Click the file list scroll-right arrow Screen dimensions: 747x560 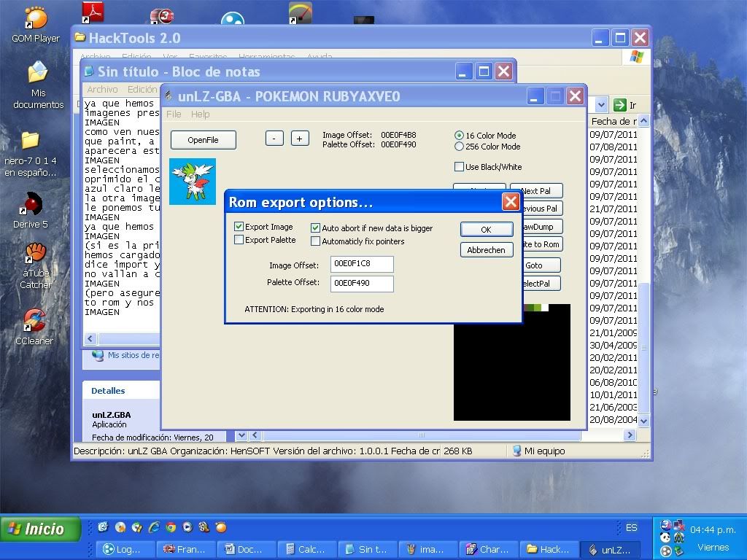(x=630, y=435)
